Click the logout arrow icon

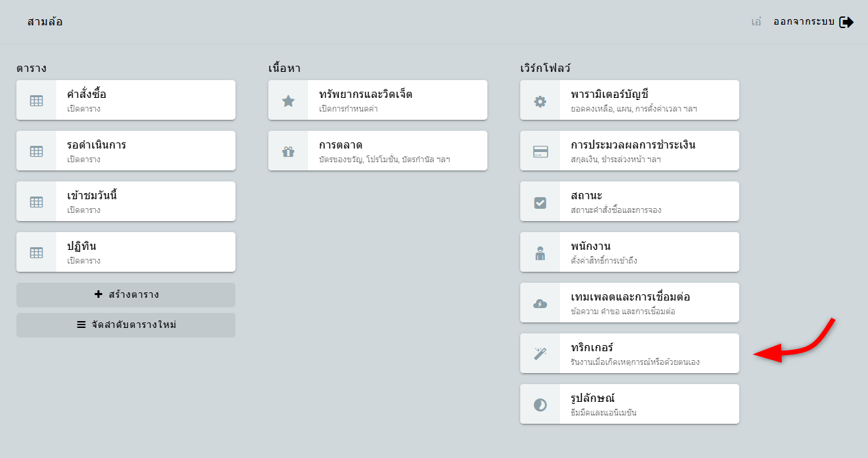tap(847, 22)
